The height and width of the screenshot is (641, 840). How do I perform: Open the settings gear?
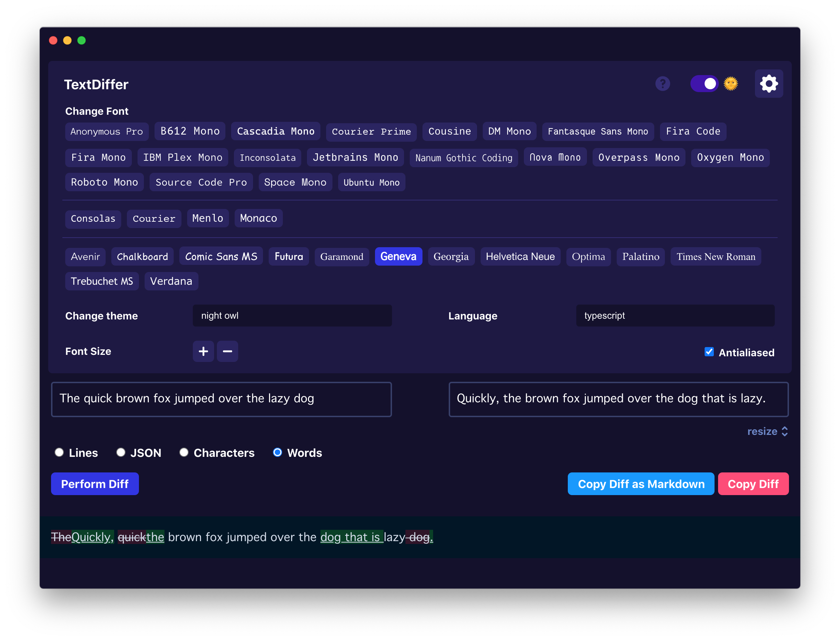769,83
